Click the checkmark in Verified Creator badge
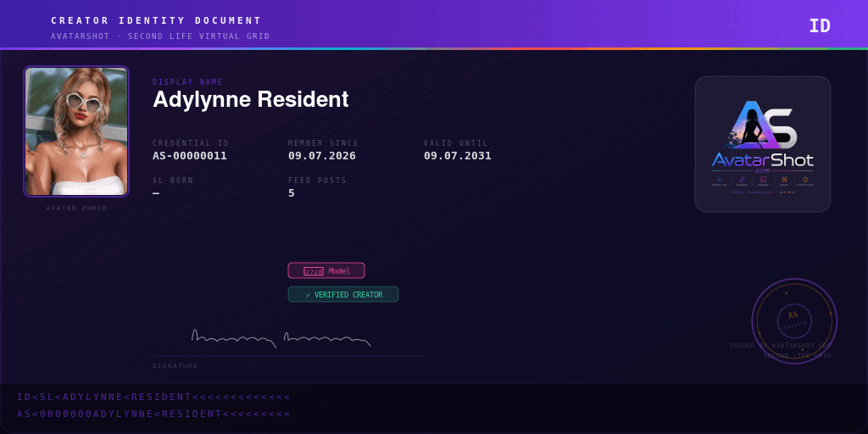 [x=308, y=295]
